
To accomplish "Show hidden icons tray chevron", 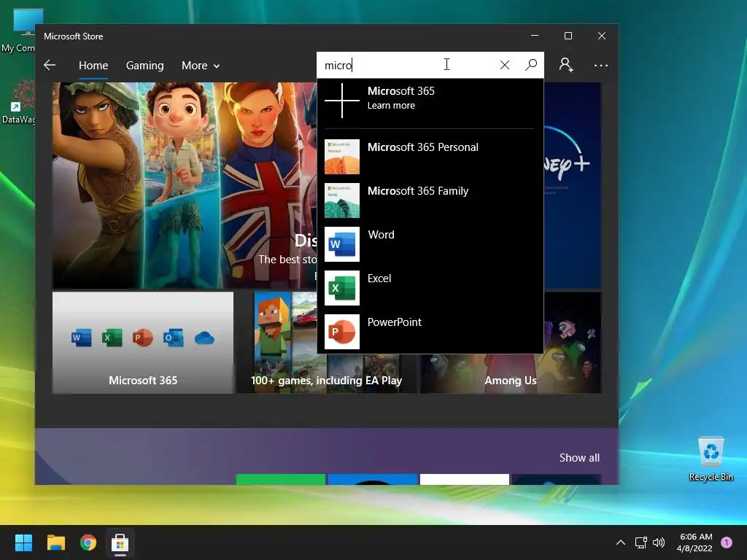I will (621, 542).
